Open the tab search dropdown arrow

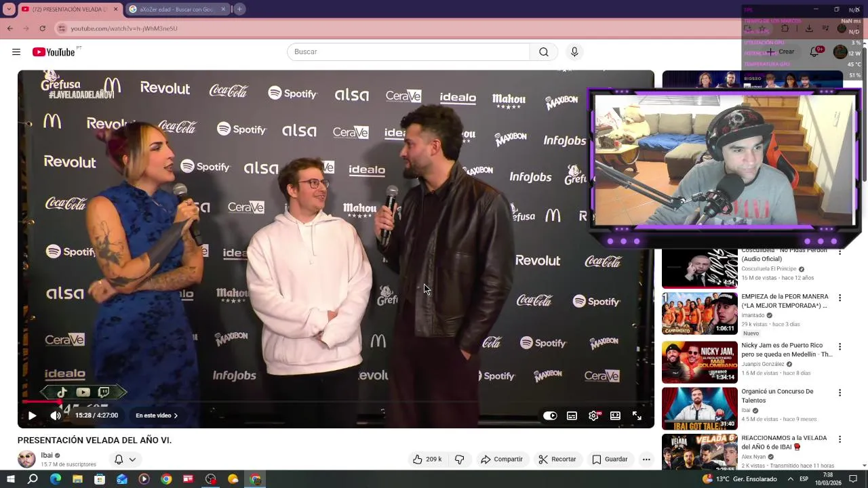[x=9, y=9]
